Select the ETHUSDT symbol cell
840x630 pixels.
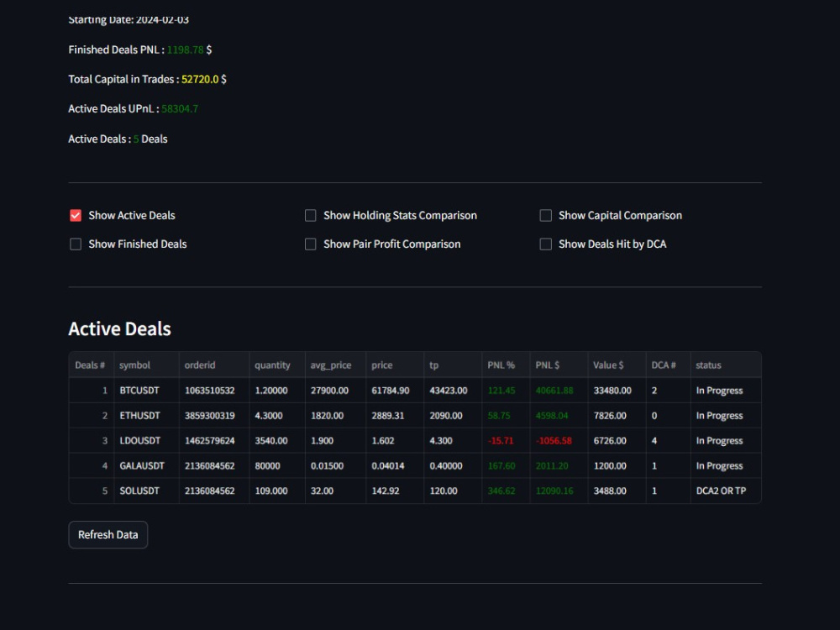[146, 416]
